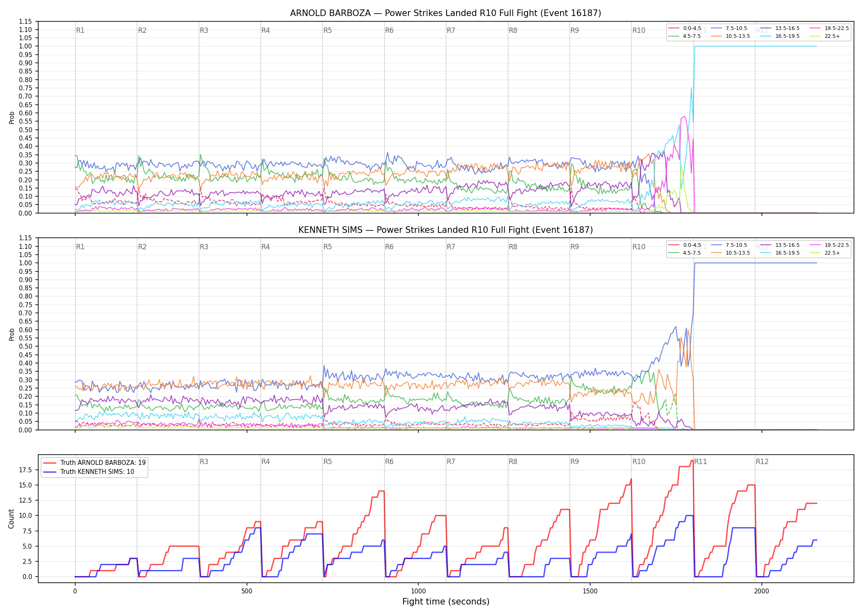The image size is (863, 616).
Task: Click the R1 round label in Barboza chart
Action: click(80, 30)
